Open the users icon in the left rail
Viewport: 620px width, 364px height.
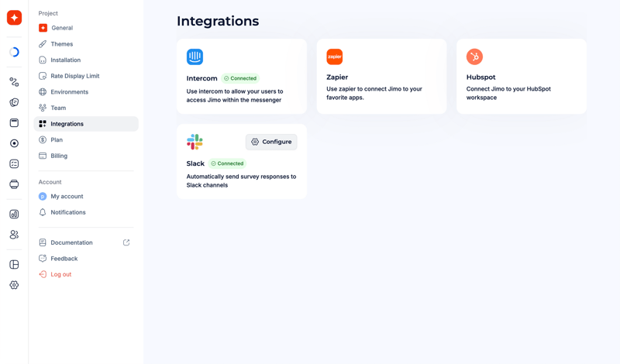[x=14, y=235]
